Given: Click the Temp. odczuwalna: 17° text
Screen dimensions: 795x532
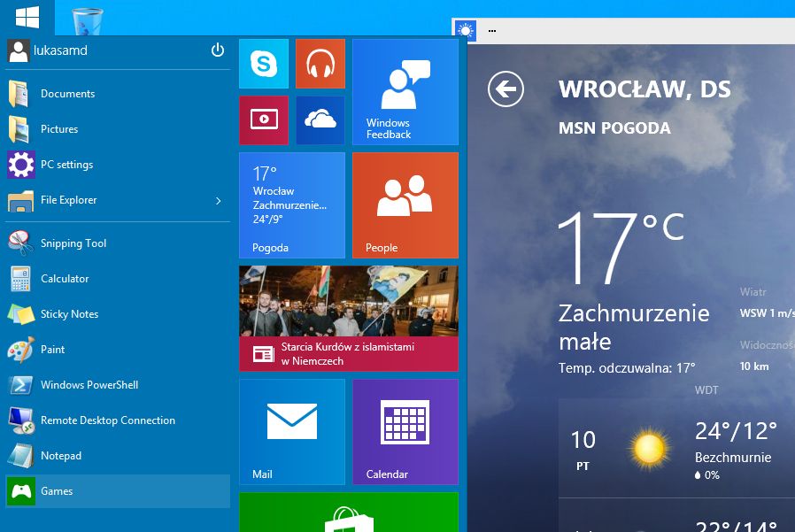Looking at the screenshot, I should (627, 368).
